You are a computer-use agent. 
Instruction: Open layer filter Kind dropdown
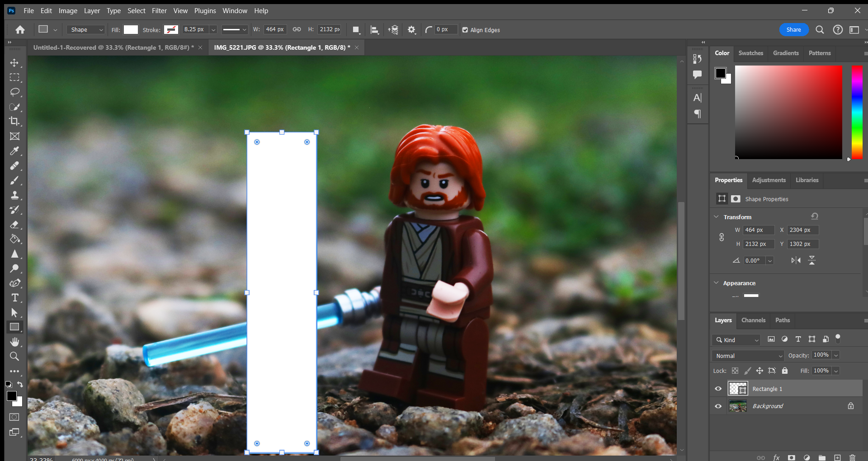[x=736, y=340]
